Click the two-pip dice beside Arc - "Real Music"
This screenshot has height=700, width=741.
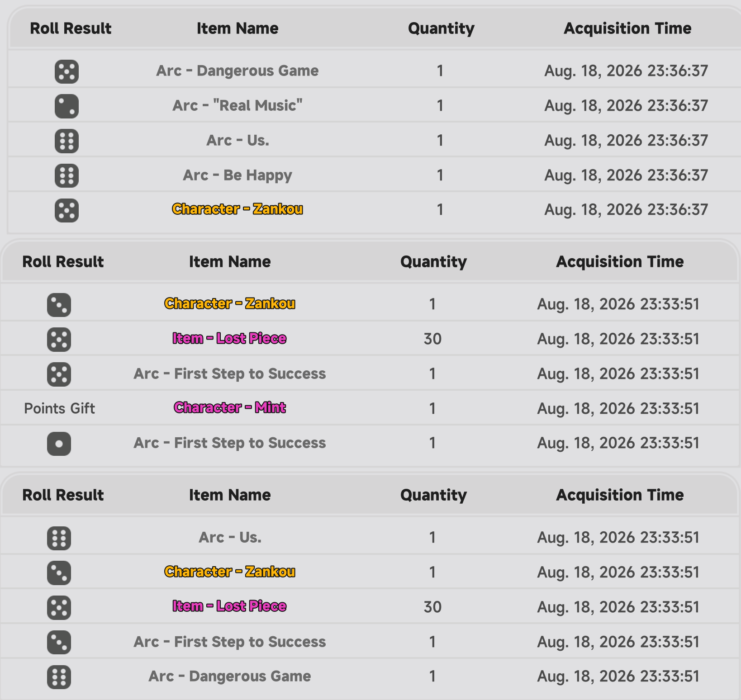[66, 106]
